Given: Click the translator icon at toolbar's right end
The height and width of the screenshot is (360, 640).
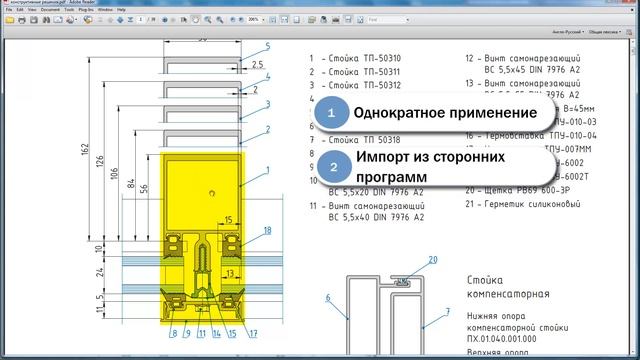Looking at the screenshot, I should 629,32.
